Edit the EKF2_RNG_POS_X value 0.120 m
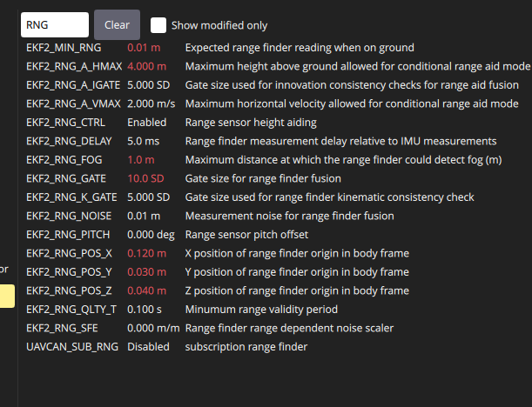This screenshot has width=532, height=407. pos(146,253)
